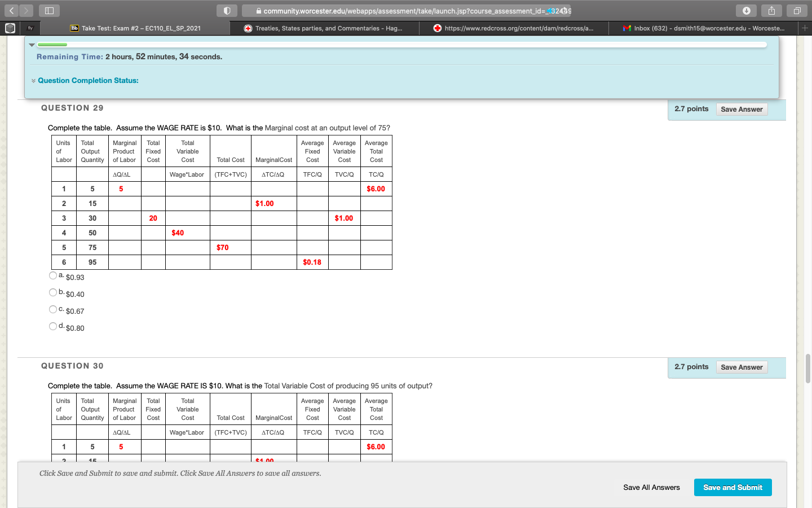Viewport: 812px width, 508px height.
Task: Save Answer for Question 29
Action: (742, 110)
